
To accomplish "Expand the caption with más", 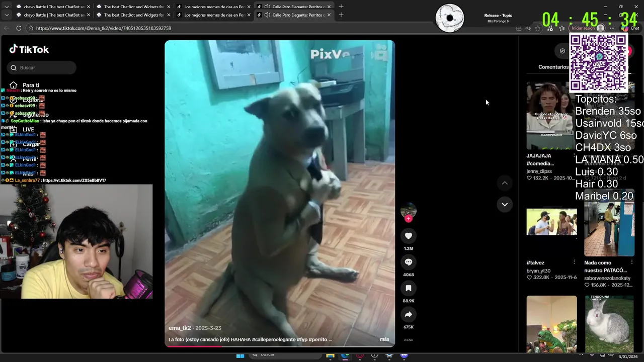I will click(x=384, y=339).
